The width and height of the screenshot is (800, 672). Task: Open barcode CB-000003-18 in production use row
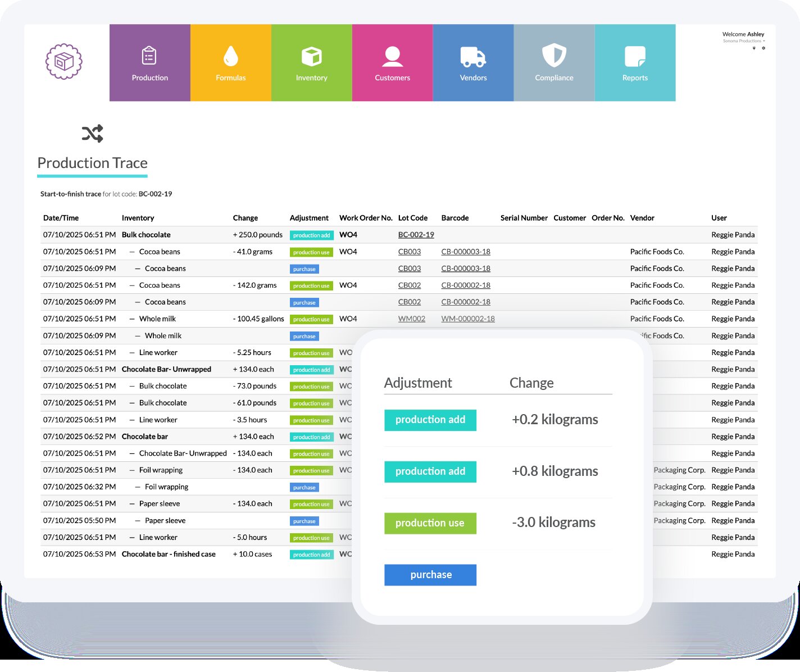coord(465,252)
